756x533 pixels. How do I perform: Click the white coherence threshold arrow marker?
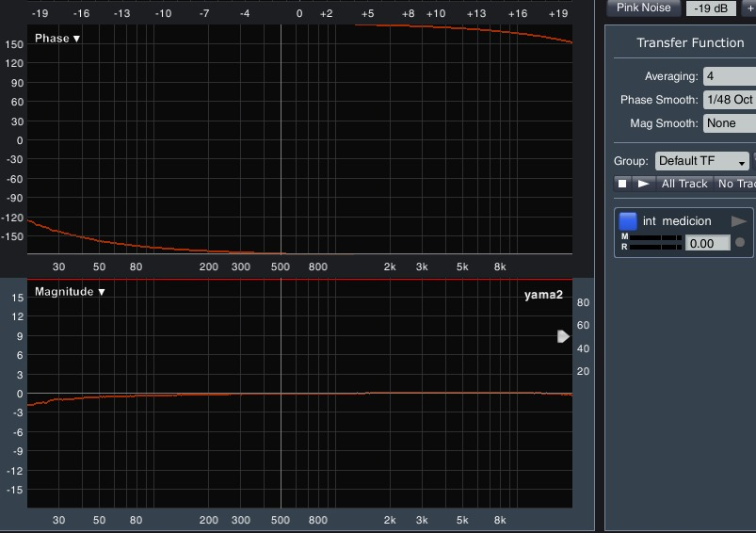(563, 336)
